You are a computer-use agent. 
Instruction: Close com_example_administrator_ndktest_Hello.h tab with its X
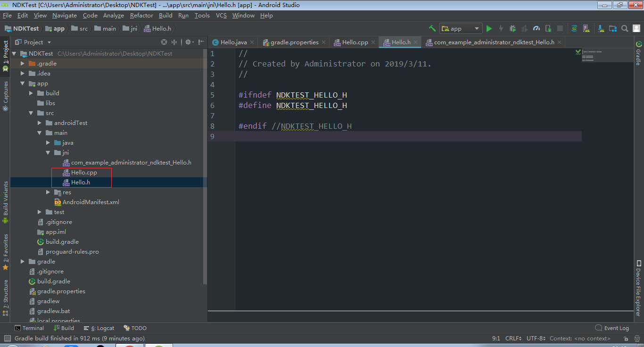pos(560,42)
